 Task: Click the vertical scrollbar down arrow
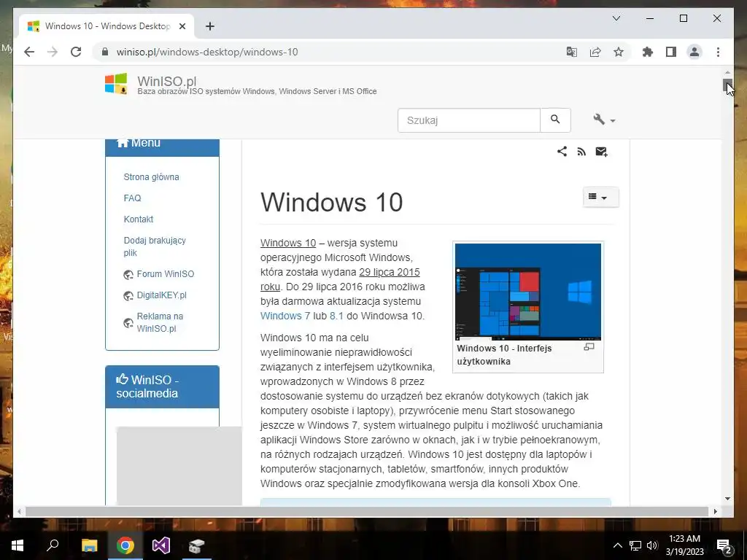(x=727, y=499)
